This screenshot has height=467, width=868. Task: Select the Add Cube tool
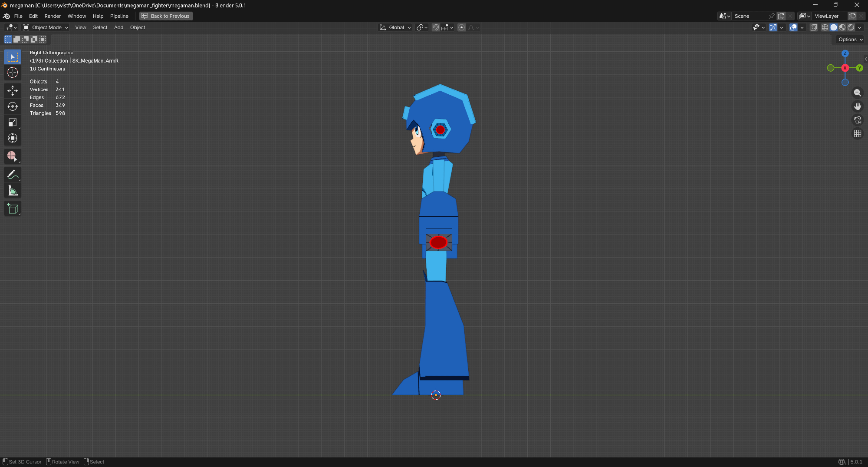[x=13, y=209]
